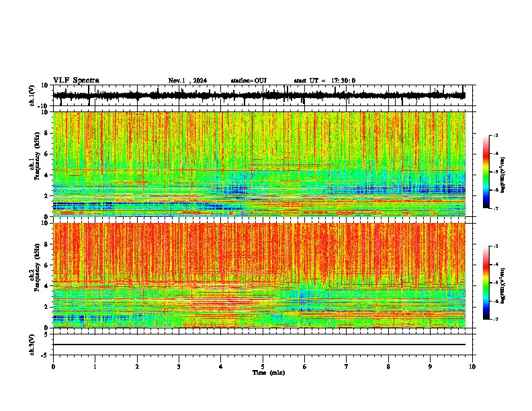The height and width of the screenshot is (411, 532).
Task: Click time axis tick label "7"
Action: click(x=347, y=367)
